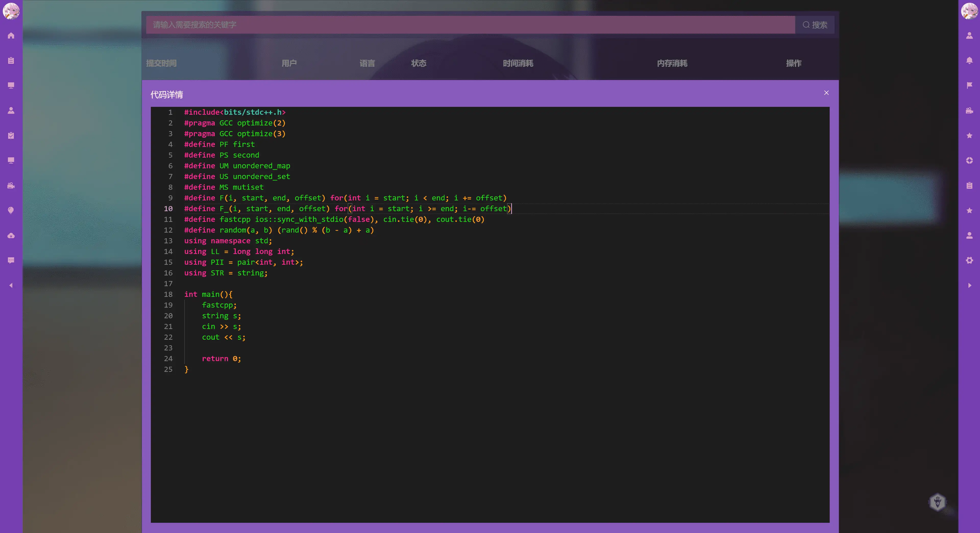Click the checked clipboard icon in left sidebar
The height and width of the screenshot is (533, 980).
point(11,135)
